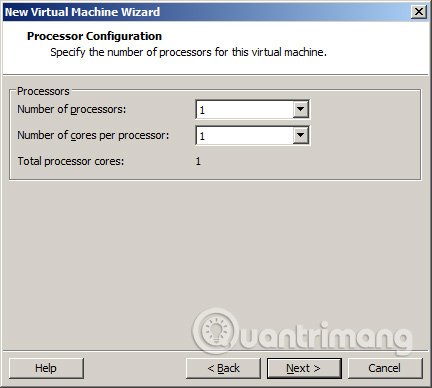Image resolution: width=432 pixels, height=388 pixels.
Task: Open the Help button
Action: [46, 368]
